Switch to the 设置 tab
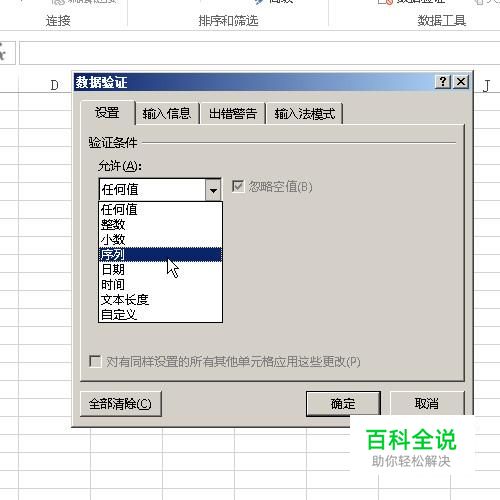The width and height of the screenshot is (500, 500). 107,113
